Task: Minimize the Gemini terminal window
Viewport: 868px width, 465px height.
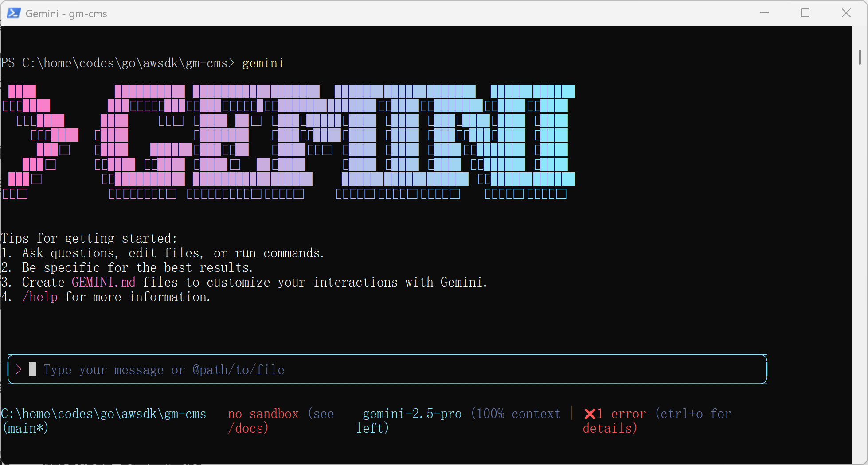Action: [764, 13]
